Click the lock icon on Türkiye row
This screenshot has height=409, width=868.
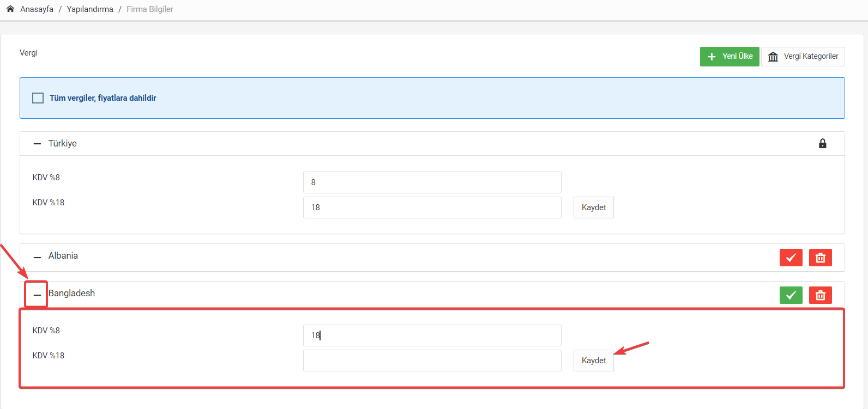point(822,143)
